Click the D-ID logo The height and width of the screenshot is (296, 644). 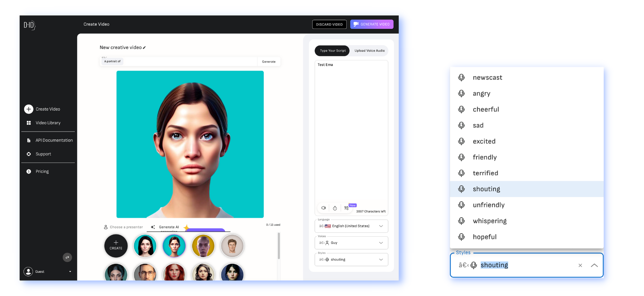point(29,25)
